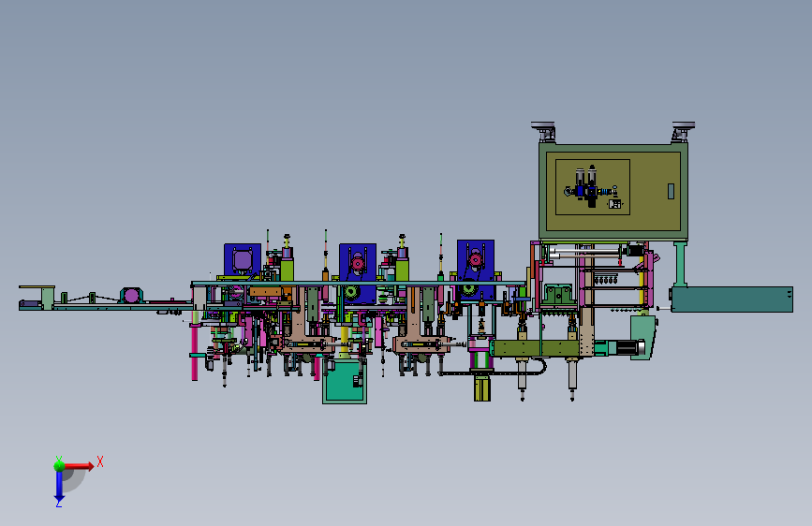812x526 pixels.
Task: Select the light green motor housing at right
Action: (x=643, y=337)
